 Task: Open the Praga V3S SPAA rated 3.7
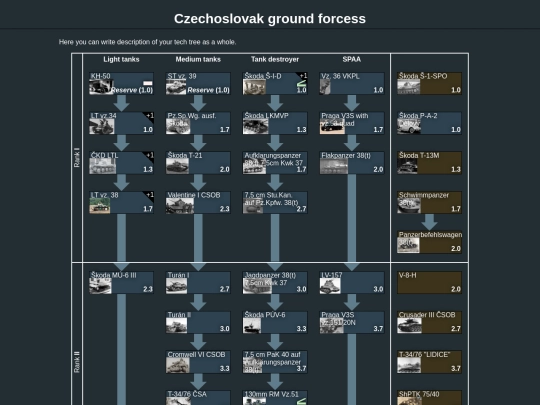[x=352, y=322]
